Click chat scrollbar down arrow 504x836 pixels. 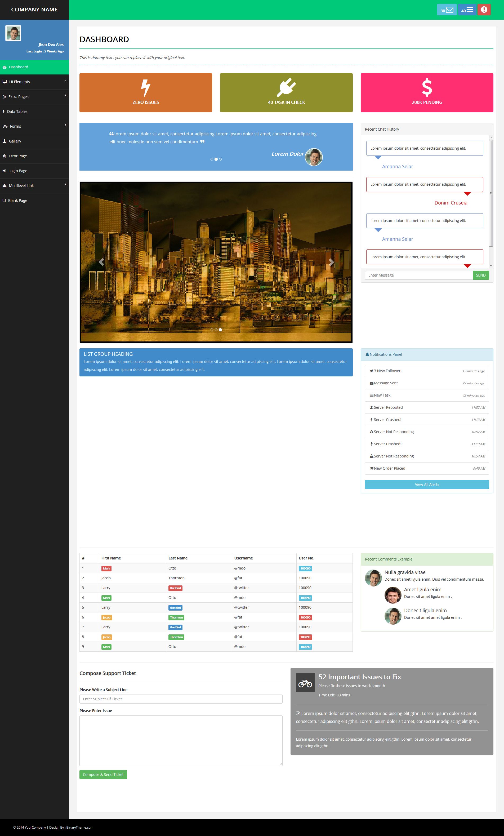coord(491,265)
